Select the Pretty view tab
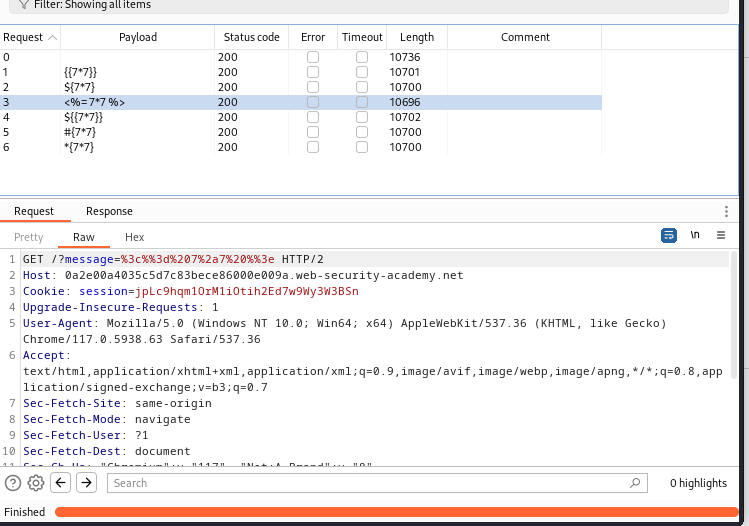 pos(29,237)
